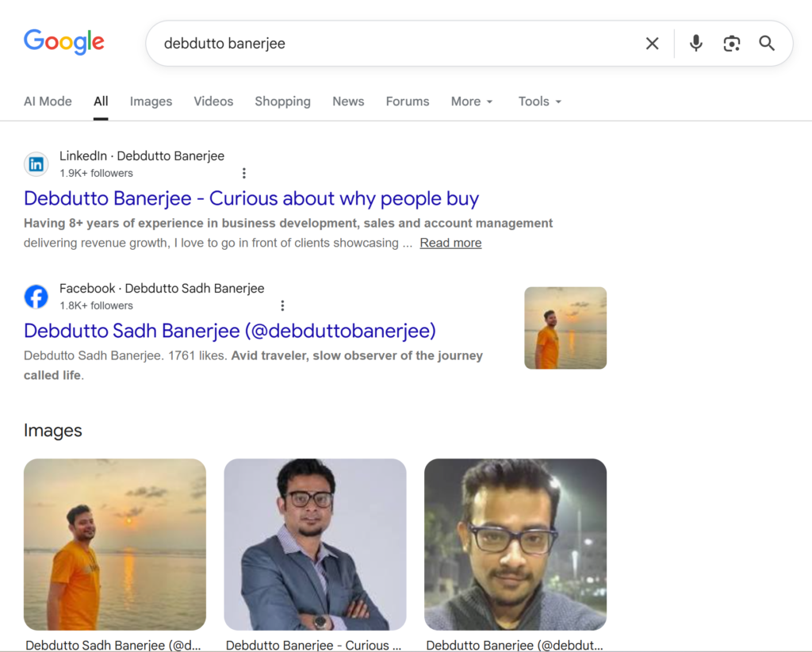The width and height of the screenshot is (812, 652).
Task: Open Google Lens image search icon
Action: tap(731, 44)
